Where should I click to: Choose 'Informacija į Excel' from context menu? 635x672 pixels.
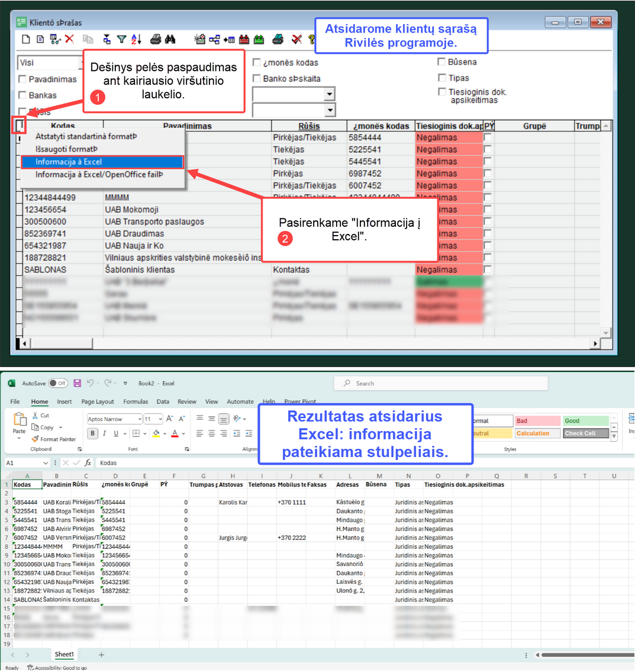pyautogui.click(x=102, y=162)
